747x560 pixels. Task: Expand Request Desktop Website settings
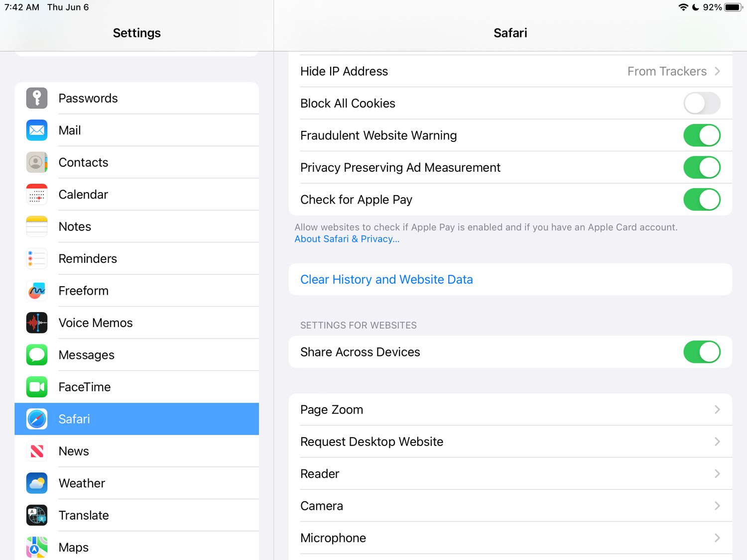(510, 442)
